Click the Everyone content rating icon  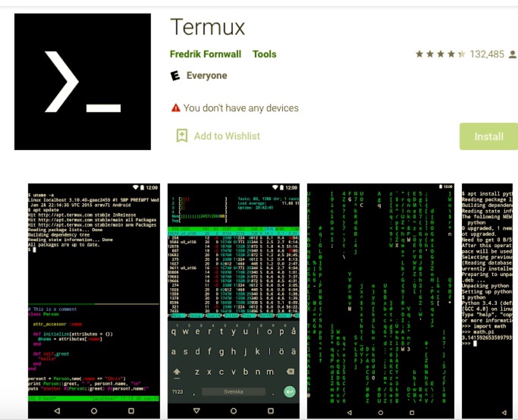coord(175,76)
